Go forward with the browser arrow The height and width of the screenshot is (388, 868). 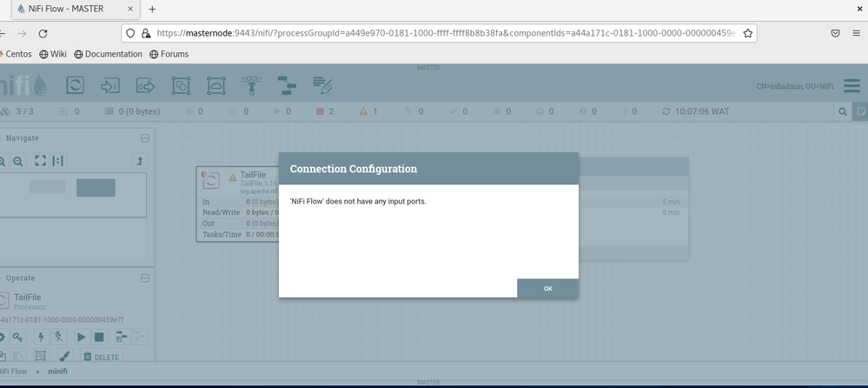click(x=22, y=34)
